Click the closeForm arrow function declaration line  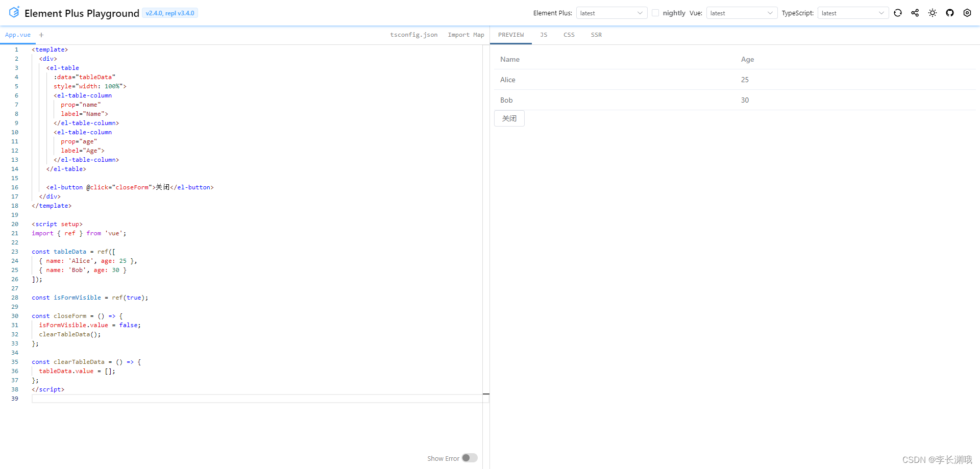pos(77,316)
